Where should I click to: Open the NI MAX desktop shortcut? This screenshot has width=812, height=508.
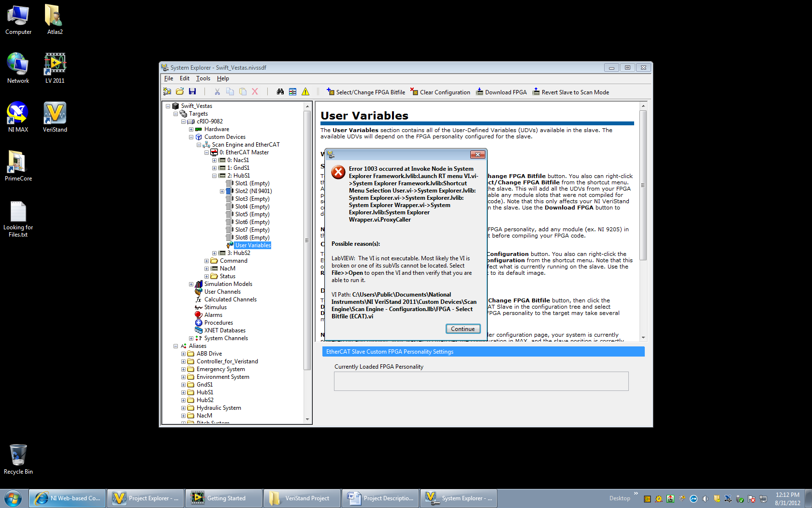18,117
